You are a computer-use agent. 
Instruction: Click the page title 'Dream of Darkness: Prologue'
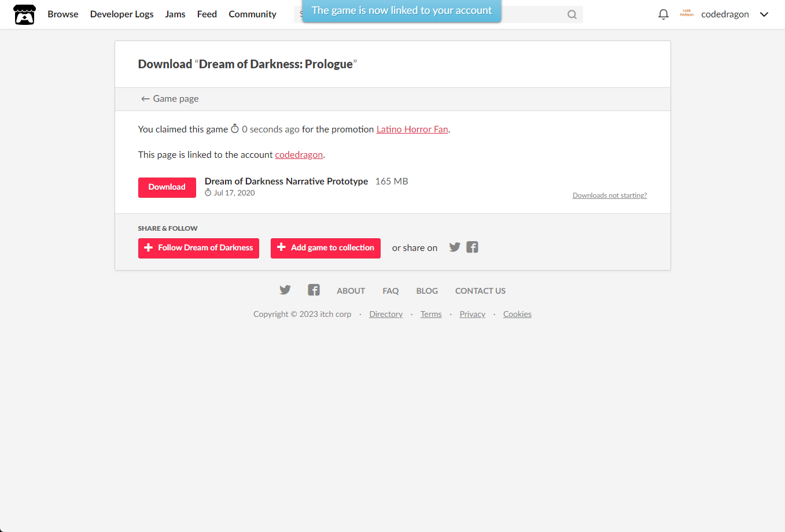click(276, 64)
